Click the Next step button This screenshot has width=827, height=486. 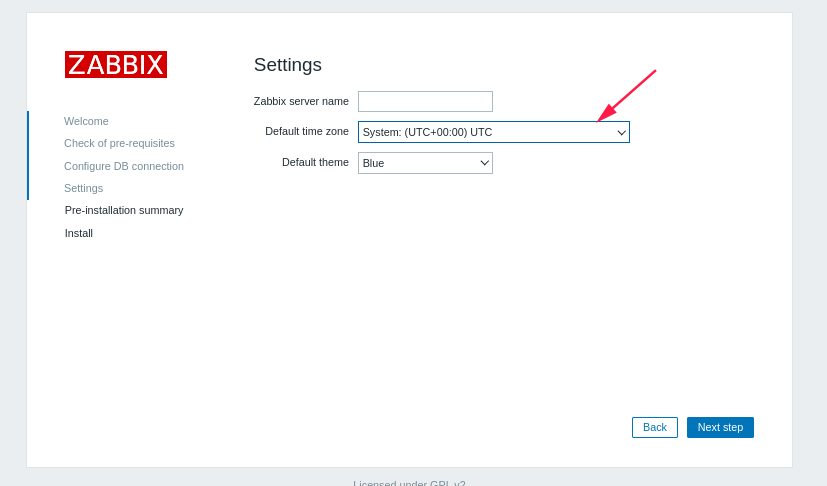click(x=720, y=427)
